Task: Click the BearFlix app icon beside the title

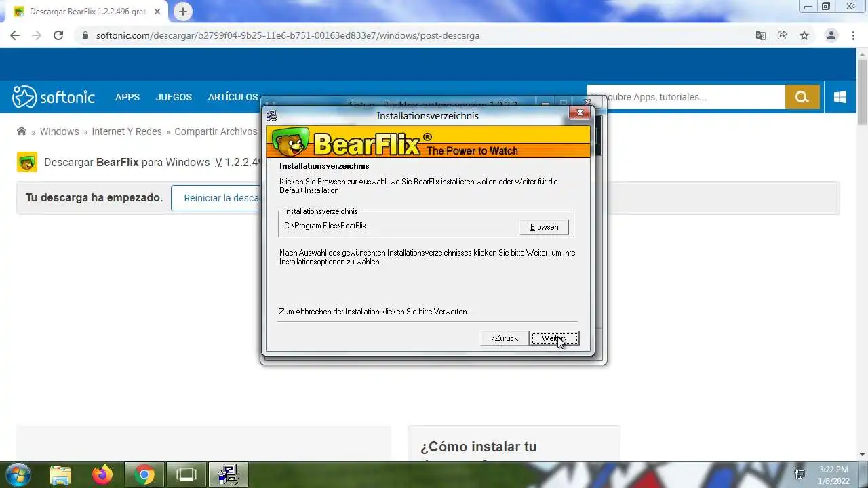Action: tap(27, 162)
